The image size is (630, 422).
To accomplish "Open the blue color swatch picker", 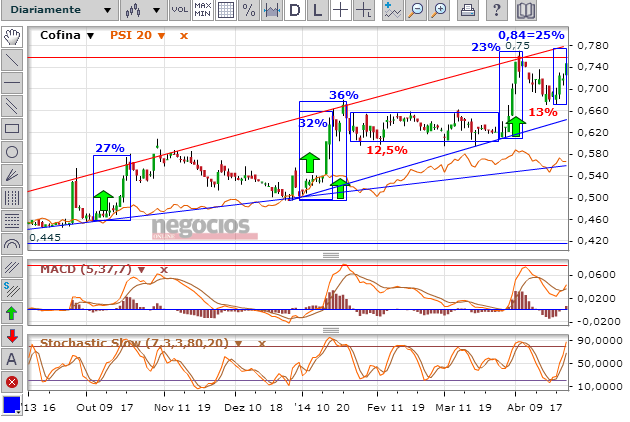I will (12, 405).
